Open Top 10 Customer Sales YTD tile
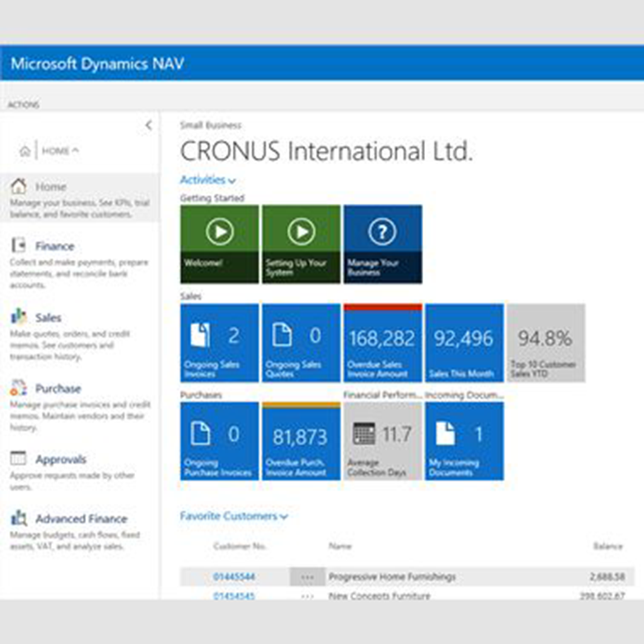 point(547,343)
